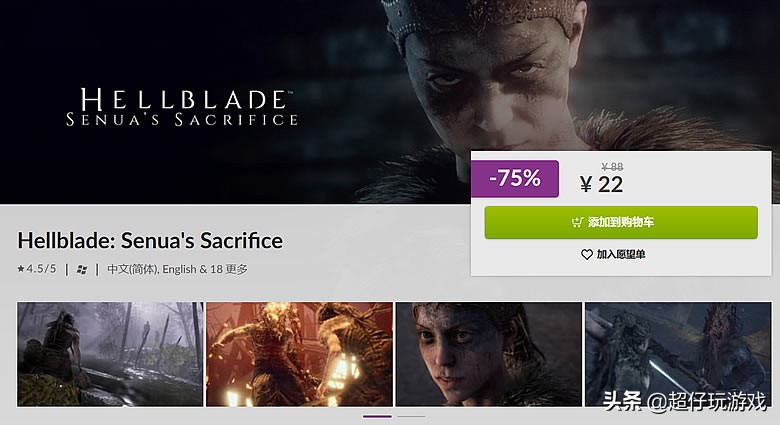Click the crossed-out ¥ 88 original price
The height and width of the screenshot is (425, 780).
(x=611, y=166)
